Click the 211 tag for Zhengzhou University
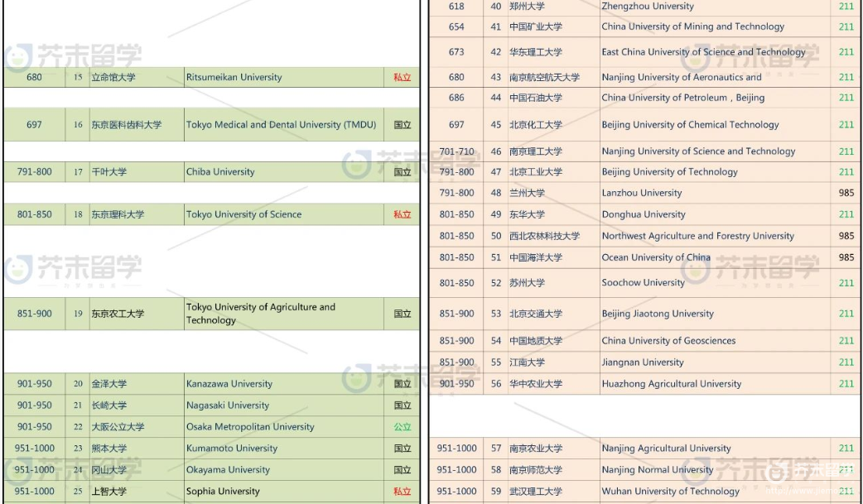Screen dimensions: 863x504 point(846,6)
